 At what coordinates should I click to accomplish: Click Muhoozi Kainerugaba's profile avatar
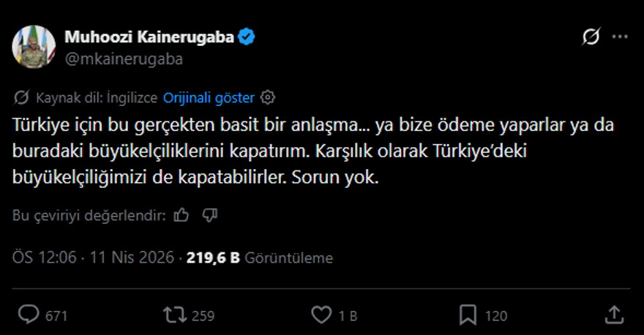(x=33, y=48)
